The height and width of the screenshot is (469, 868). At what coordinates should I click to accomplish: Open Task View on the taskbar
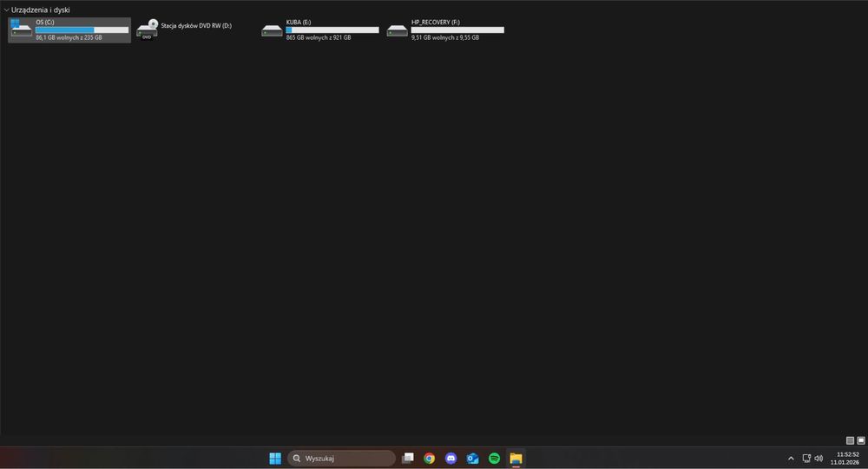(408, 459)
